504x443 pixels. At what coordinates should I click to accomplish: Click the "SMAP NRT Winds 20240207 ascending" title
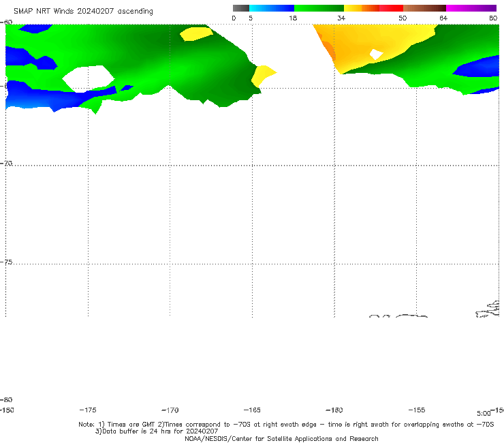83,11
